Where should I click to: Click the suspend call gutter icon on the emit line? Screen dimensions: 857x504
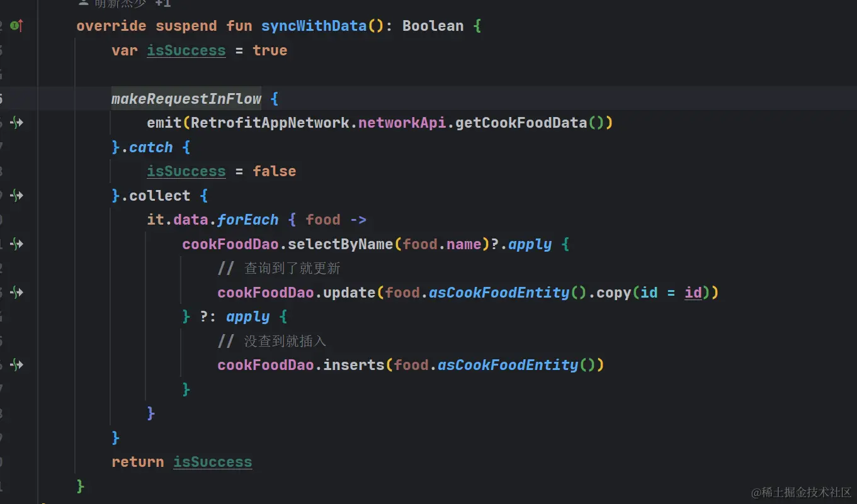[17, 123]
